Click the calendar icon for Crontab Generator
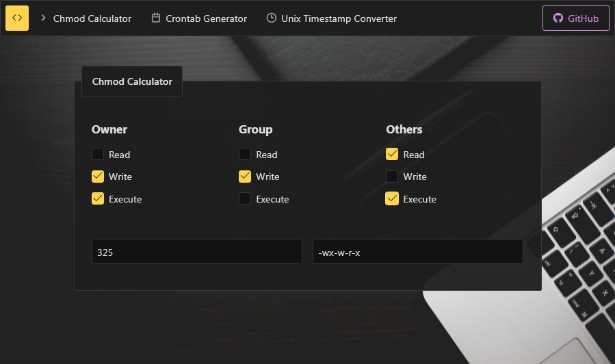 (x=156, y=18)
